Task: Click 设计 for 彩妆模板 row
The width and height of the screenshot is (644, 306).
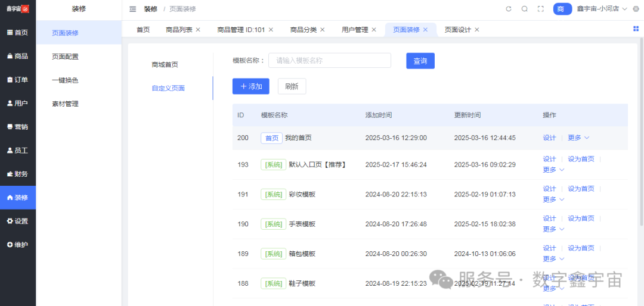Action: [549, 189]
